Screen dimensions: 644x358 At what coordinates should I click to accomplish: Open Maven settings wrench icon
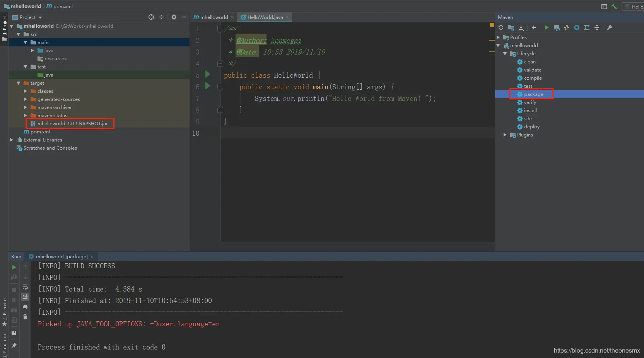pos(610,27)
